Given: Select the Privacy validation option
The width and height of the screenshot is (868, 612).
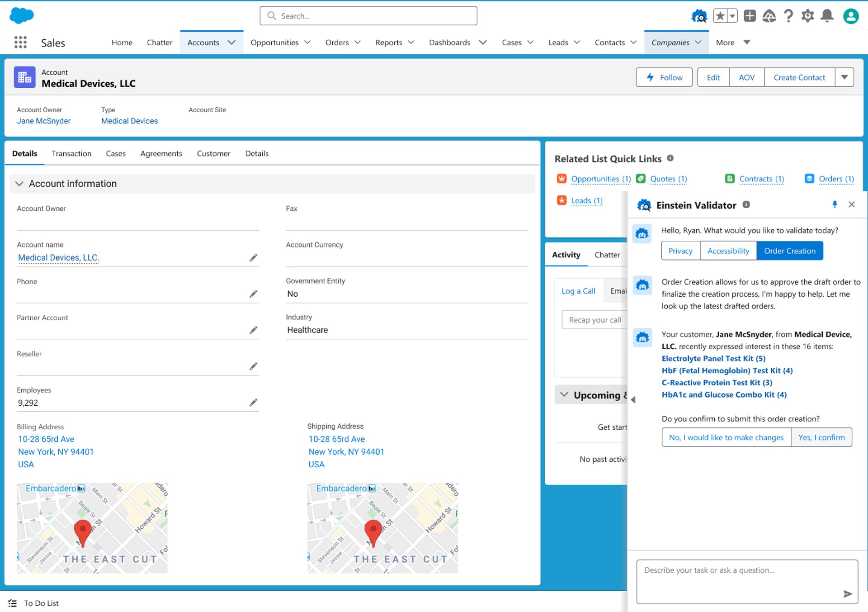Looking at the screenshot, I should [680, 251].
